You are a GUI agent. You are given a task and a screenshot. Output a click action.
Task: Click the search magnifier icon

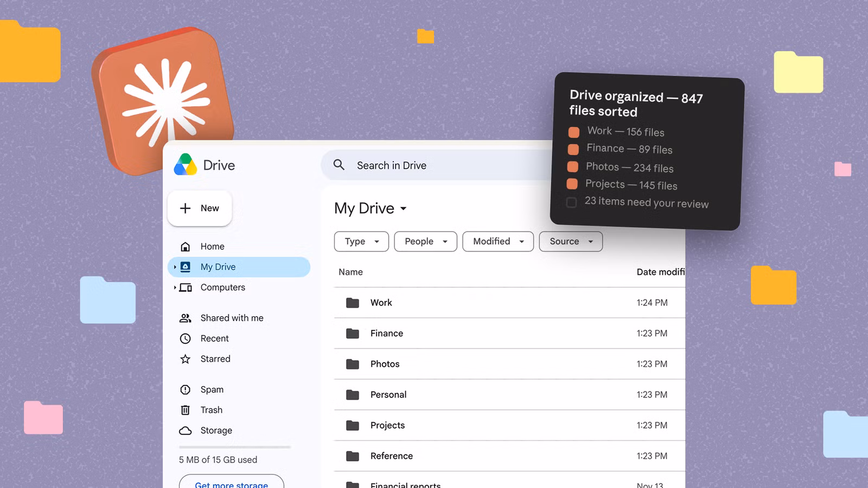pos(339,165)
